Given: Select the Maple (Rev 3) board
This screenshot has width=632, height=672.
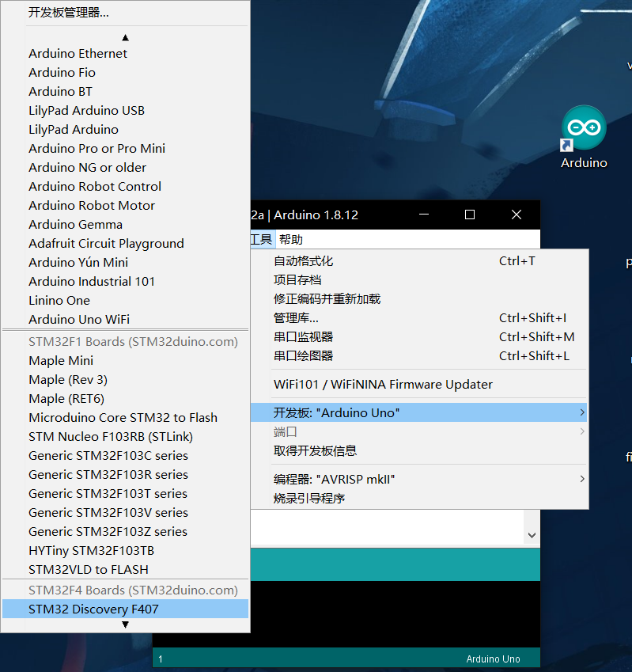Looking at the screenshot, I should (125, 380).
